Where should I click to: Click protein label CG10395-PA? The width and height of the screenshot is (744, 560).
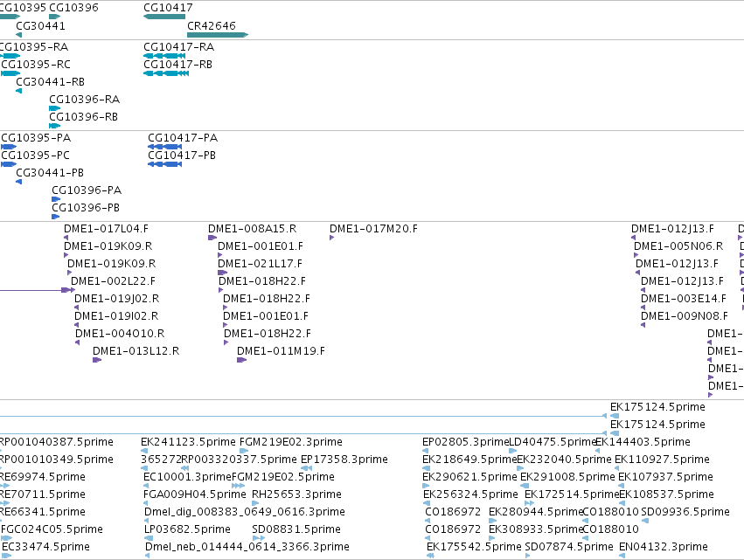[36, 137]
